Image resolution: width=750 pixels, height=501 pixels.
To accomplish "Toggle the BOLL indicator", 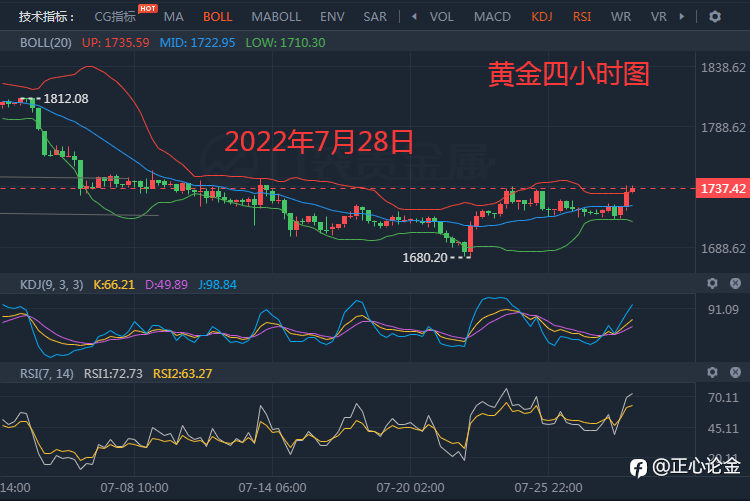I will click(218, 17).
